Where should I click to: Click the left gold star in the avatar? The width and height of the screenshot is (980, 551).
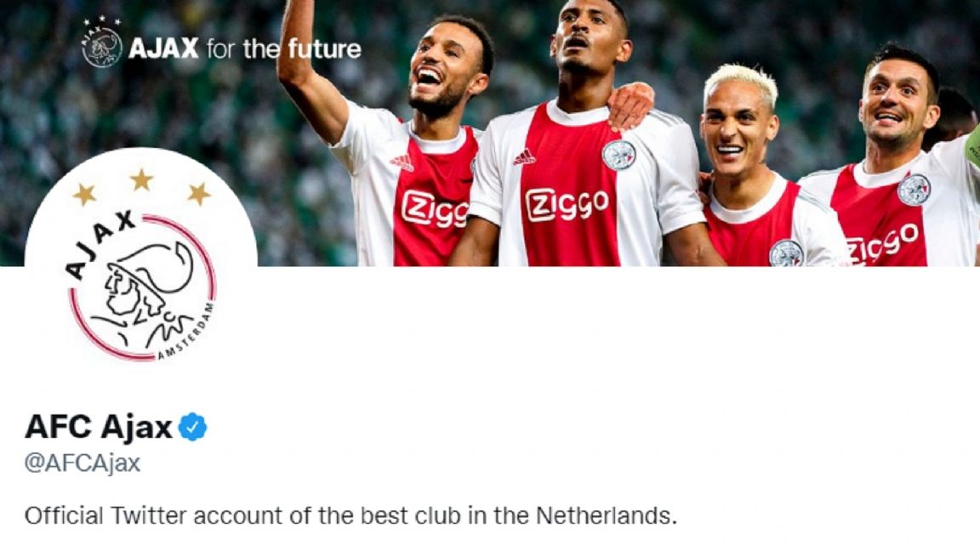(84, 194)
